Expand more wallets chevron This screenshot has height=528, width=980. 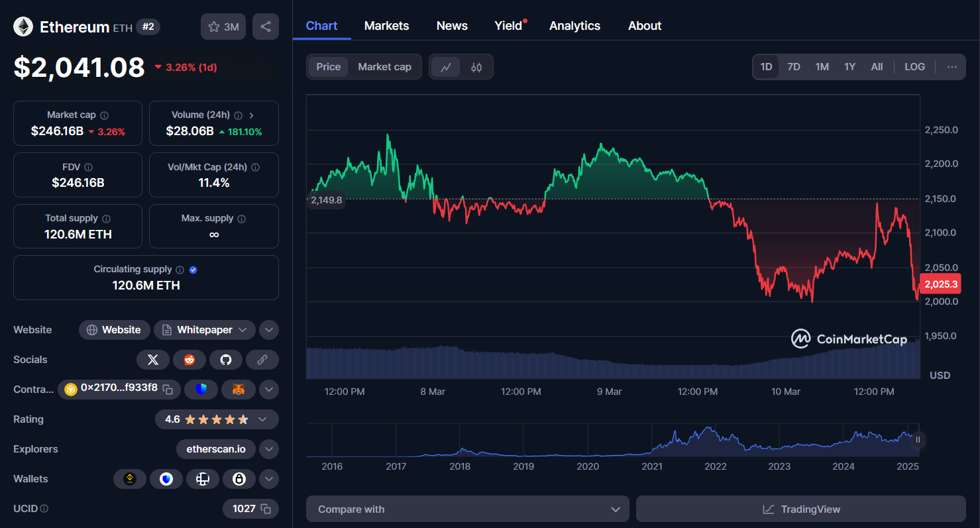268,479
